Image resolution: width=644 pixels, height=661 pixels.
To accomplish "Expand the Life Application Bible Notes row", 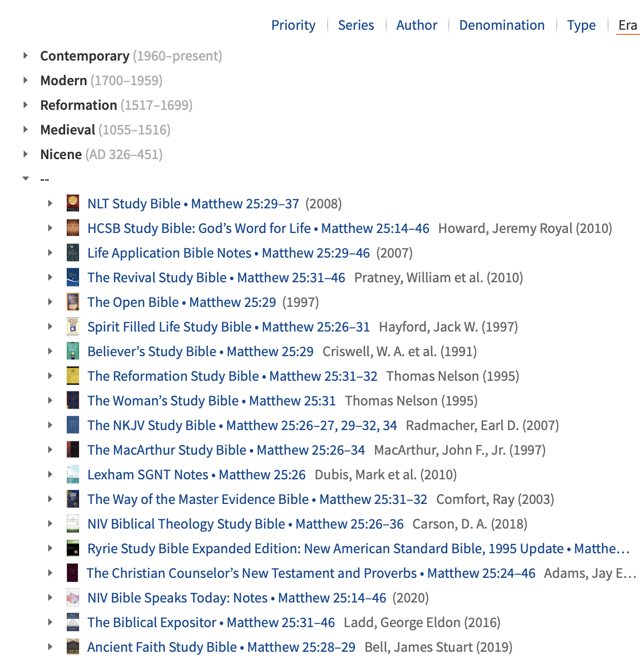I will [x=50, y=252].
